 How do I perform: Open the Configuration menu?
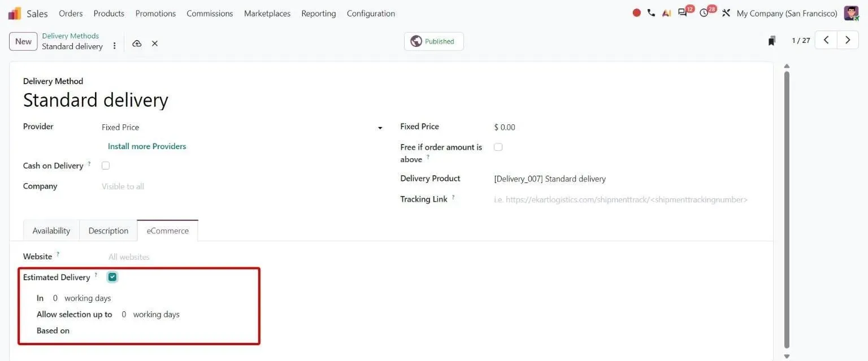(371, 13)
